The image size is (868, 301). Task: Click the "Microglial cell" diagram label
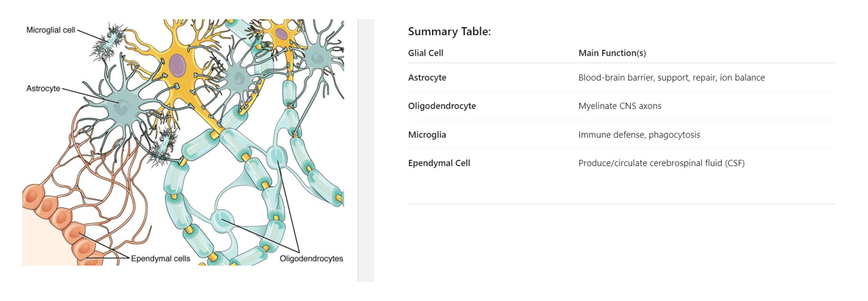(x=51, y=30)
